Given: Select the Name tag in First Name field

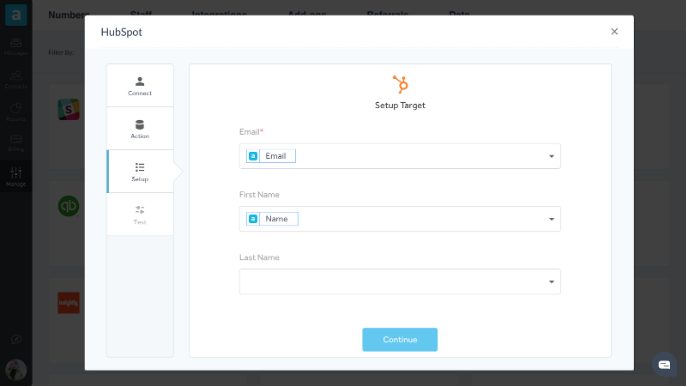Looking at the screenshot, I should 272,219.
